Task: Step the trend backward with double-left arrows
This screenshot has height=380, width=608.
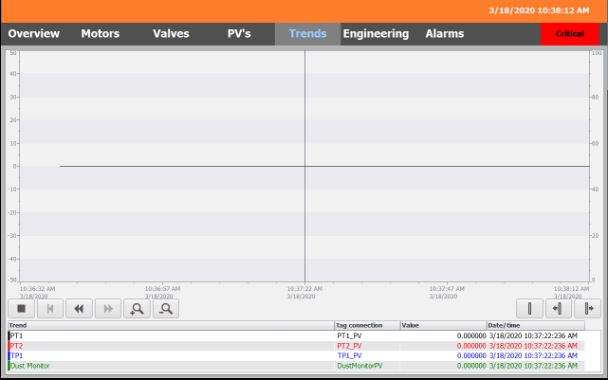Action: pos(79,309)
